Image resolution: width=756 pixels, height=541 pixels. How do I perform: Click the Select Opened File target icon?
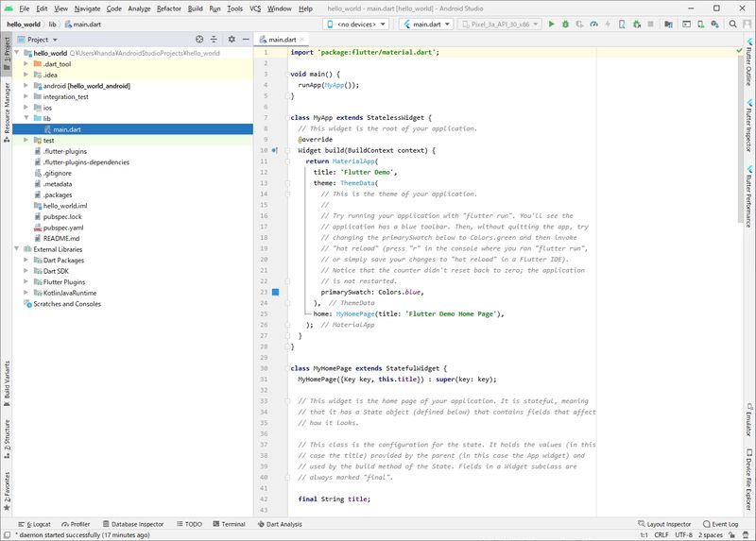tap(199, 40)
